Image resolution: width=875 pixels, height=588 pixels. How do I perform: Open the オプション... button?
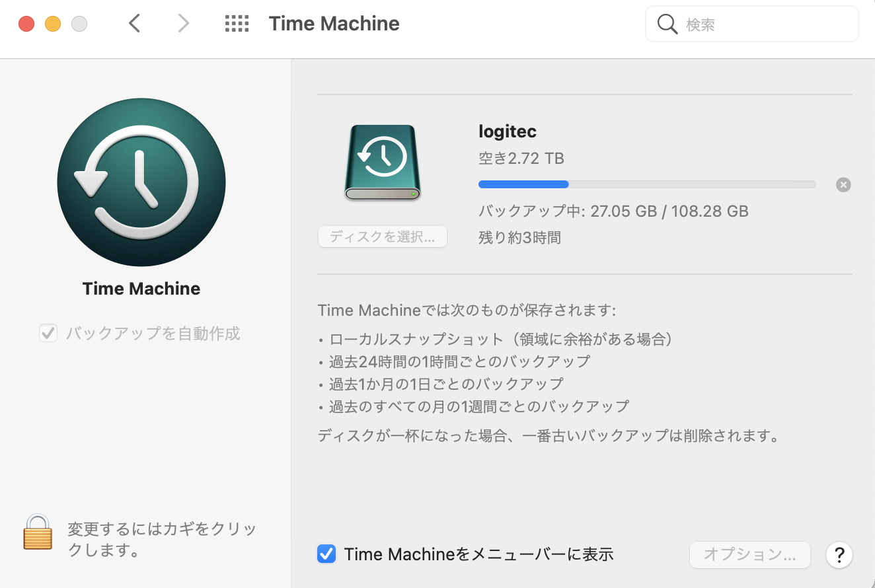click(x=749, y=554)
